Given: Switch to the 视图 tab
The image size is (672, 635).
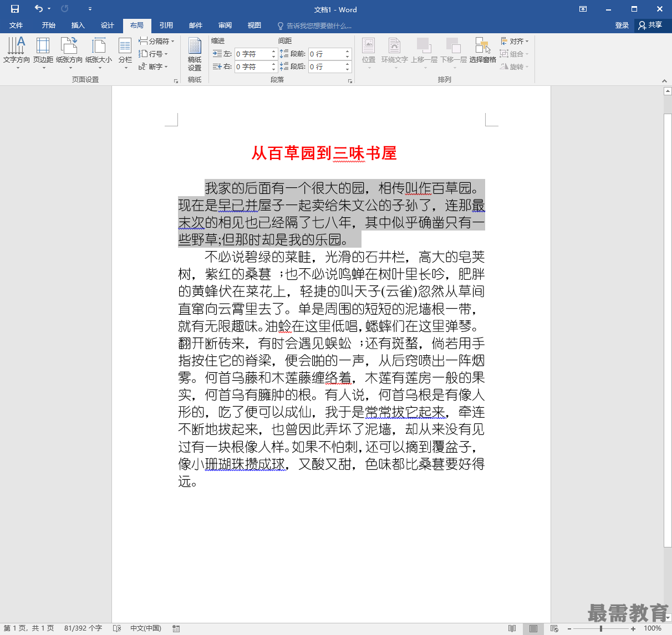Looking at the screenshot, I should (254, 25).
